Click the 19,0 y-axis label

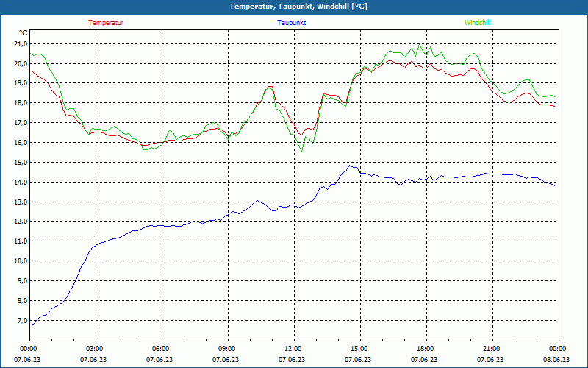(x=21, y=83)
